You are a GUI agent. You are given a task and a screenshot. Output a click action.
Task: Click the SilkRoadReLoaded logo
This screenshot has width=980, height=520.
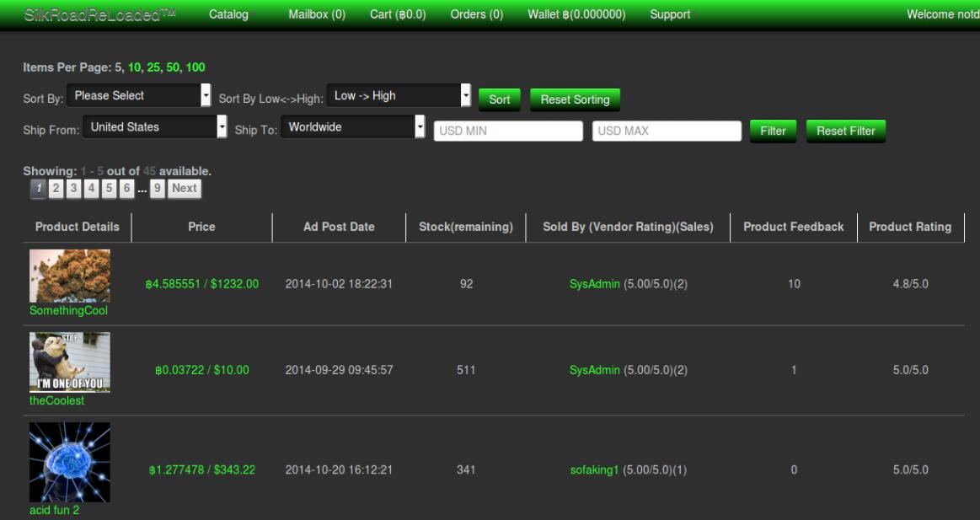tap(100, 14)
